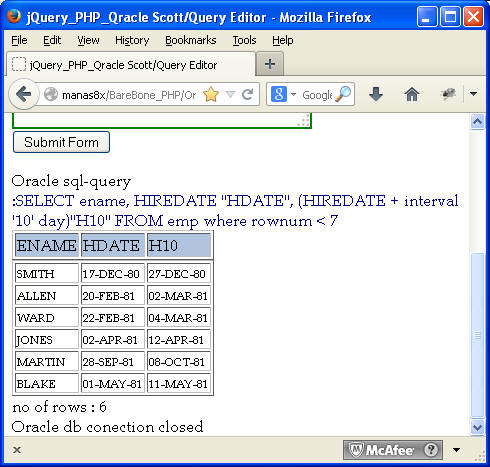Open a new tab with plus button
Screen dimensions: 490x467
(x=270, y=64)
